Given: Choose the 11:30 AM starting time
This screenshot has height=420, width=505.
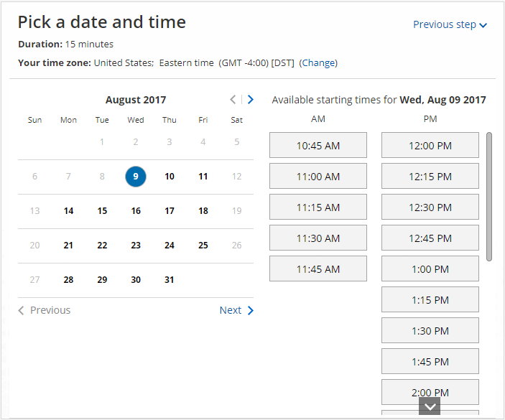Looking at the screenshot, I should [x=318, y=238].
